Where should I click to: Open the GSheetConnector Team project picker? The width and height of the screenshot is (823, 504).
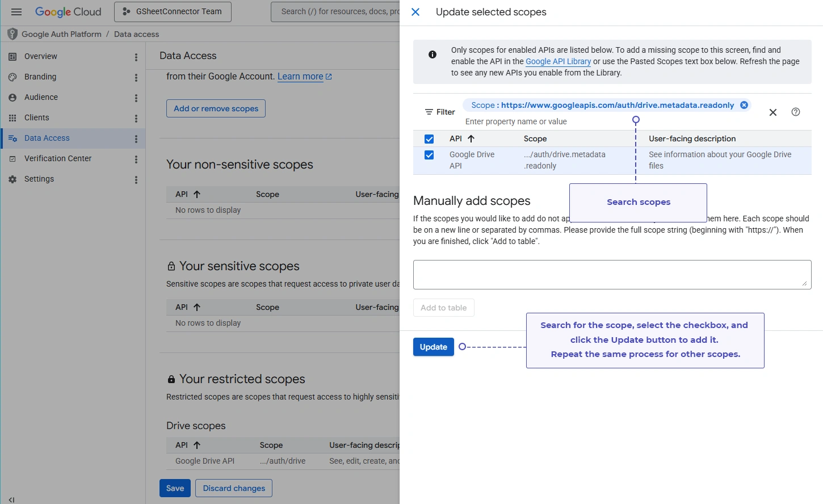point(173,12)
